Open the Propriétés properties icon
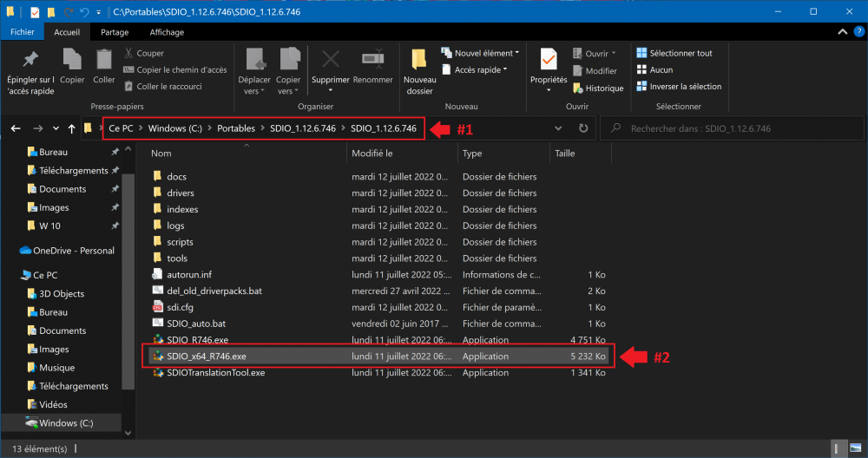The height and width of the screenshot is (458, 868). 549,61
